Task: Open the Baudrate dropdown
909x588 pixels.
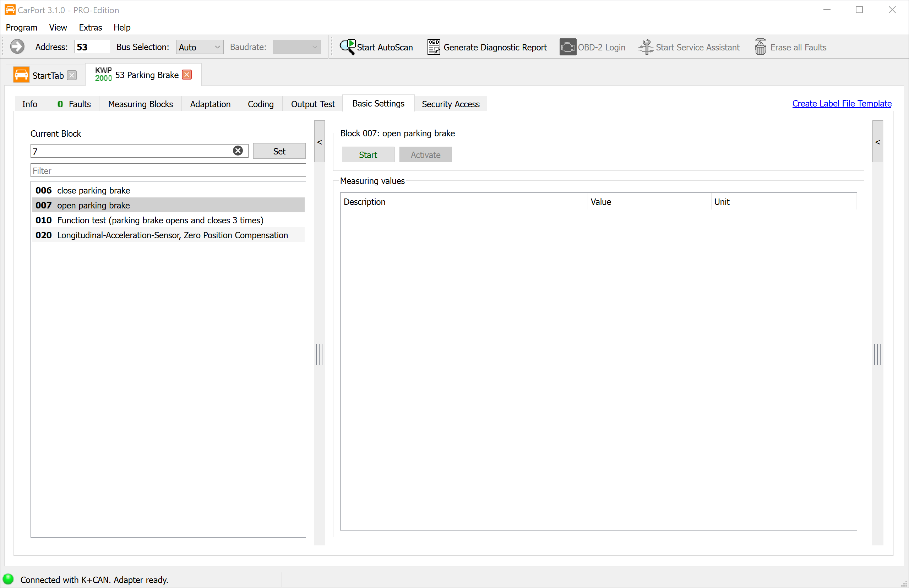Action: (296, 47)
